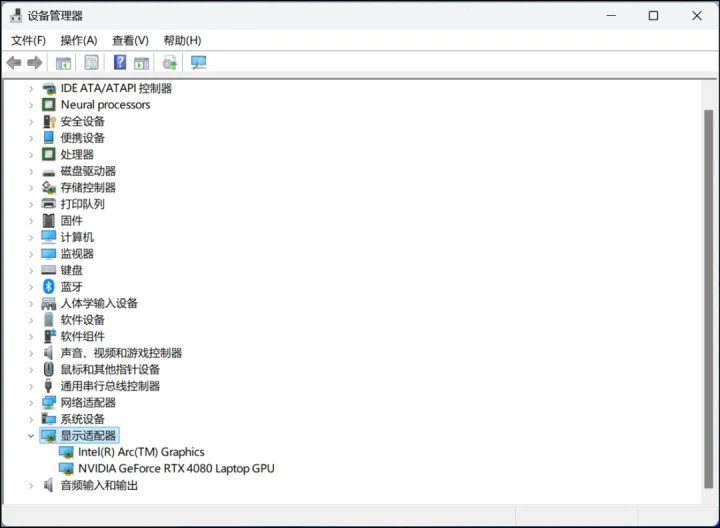Select the 人体学输入设备 label
Image resolution: width=720 pixels, height=528 pixels.
tap(99, 303)
